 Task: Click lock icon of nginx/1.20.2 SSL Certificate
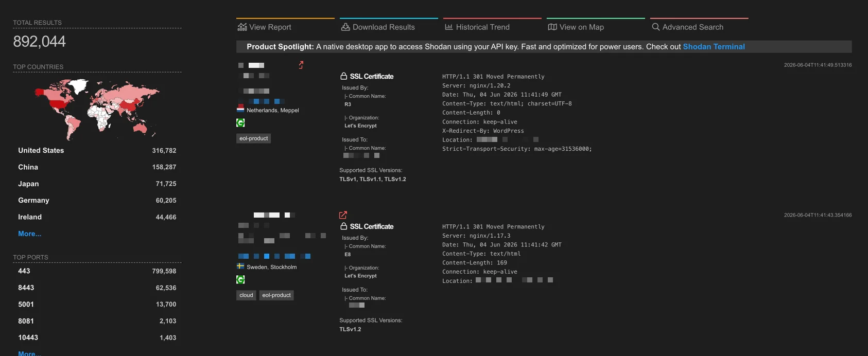343,76
